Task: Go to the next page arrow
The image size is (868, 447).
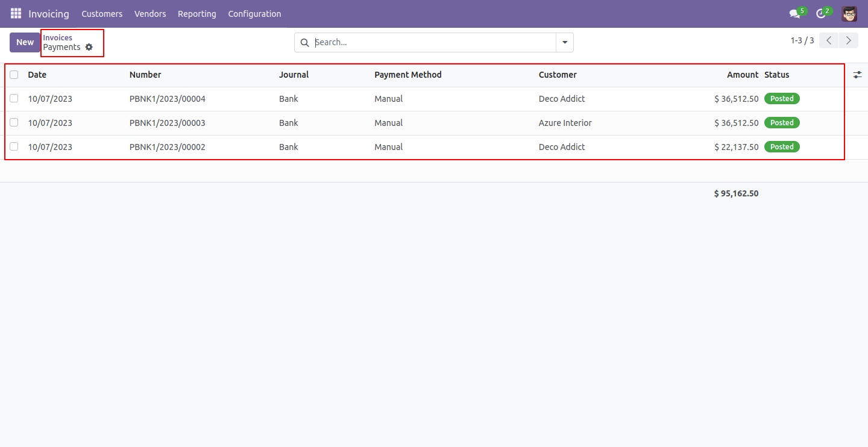Action: [849, 41]
